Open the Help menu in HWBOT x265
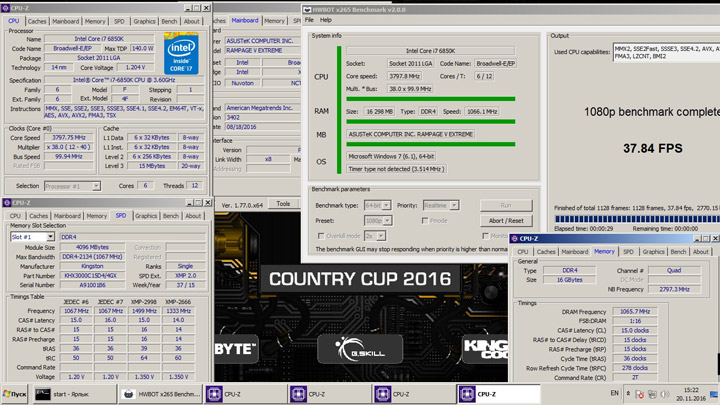This screenshot has width=720, height=405. click(x=326, y=20)
